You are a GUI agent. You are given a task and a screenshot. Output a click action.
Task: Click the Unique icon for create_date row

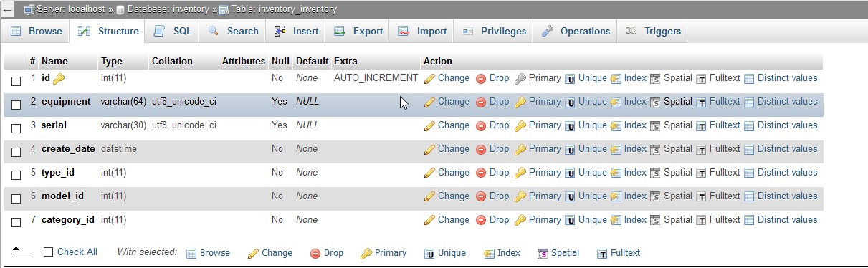(571, 149)
